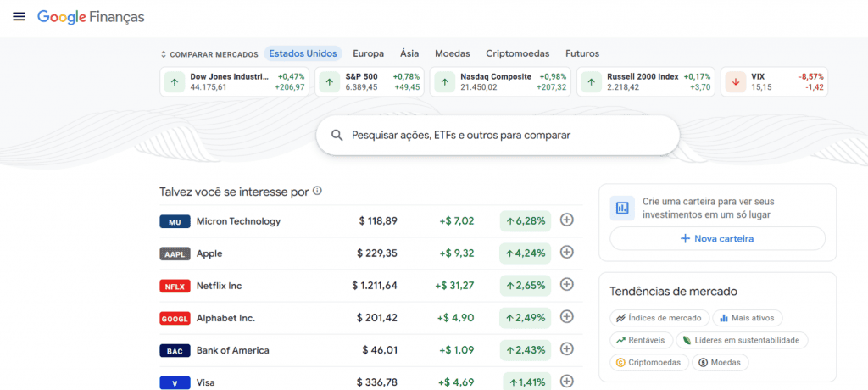Click the Google Finanças logo
Image resolution: width=868 pixels, height=390 pixels.
pyautogui.click(x=91, y=17)
